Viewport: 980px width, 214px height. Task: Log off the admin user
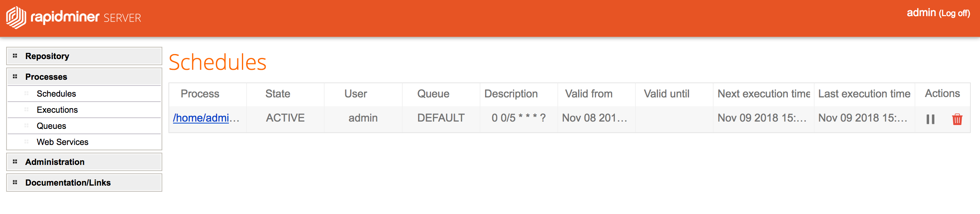[954, 14]
